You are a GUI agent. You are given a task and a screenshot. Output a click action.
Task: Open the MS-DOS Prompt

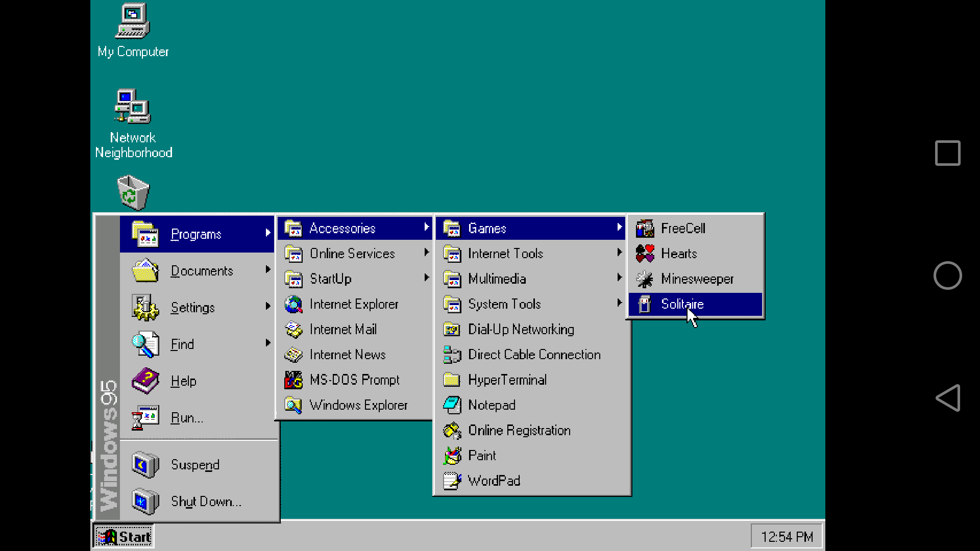354,380
